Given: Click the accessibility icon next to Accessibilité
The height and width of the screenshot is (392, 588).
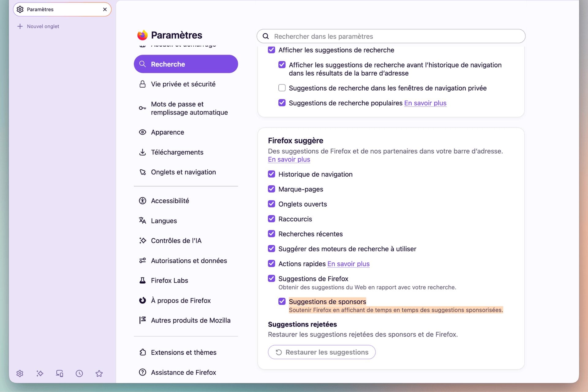Looking at the screenshot, I should pos(142,201).
